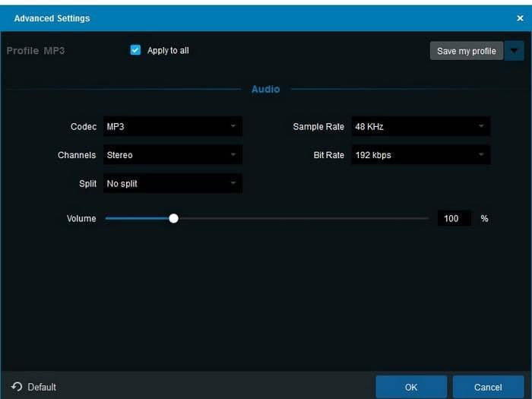Image resolution: width=532 pixels, height=399 pixels.
Task: Click the circular reset arrow icon
Action: pos(17,387)
